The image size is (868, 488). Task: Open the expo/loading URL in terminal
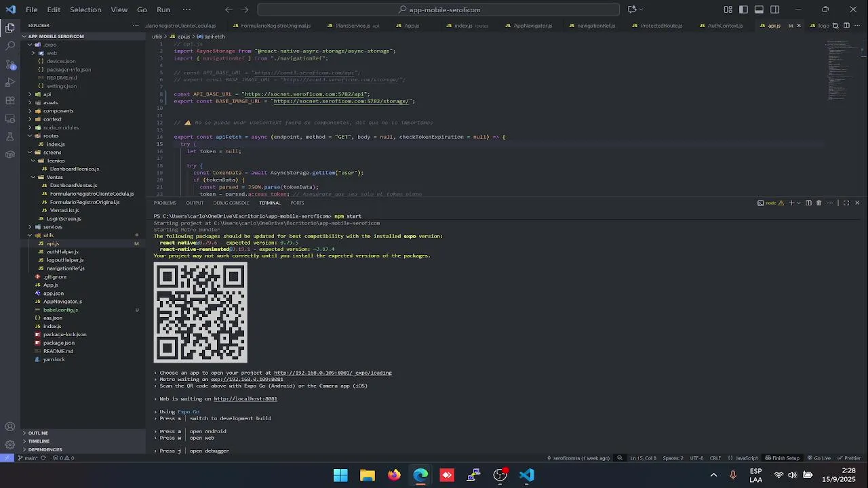click(332, 373)
